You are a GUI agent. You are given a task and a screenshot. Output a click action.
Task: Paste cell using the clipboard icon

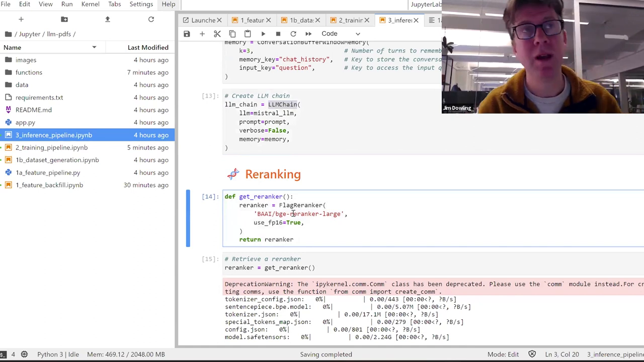(x=248, y=34)
